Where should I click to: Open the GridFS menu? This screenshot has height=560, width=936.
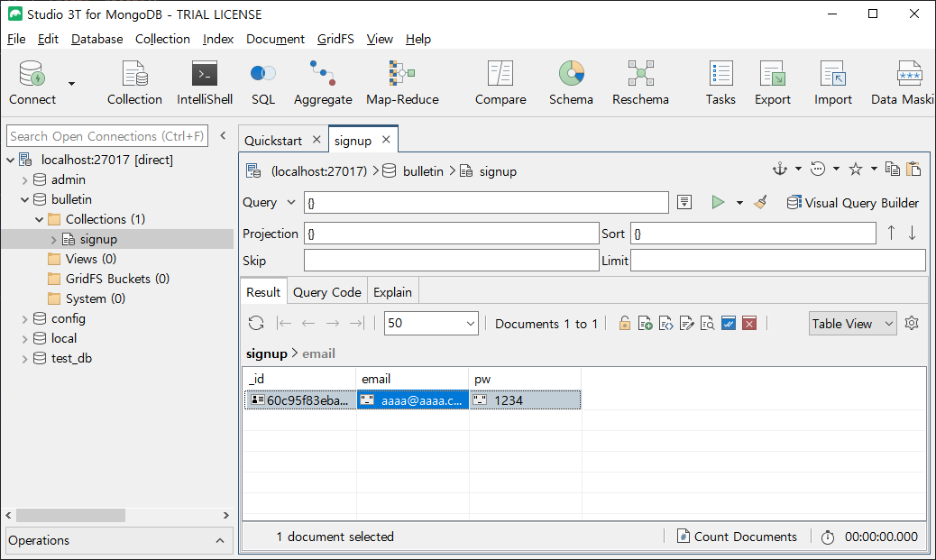[x=335, y=39]
